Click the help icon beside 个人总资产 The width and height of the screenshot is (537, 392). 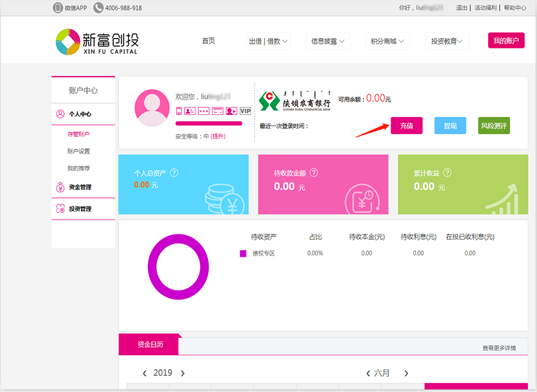[174, 172]
